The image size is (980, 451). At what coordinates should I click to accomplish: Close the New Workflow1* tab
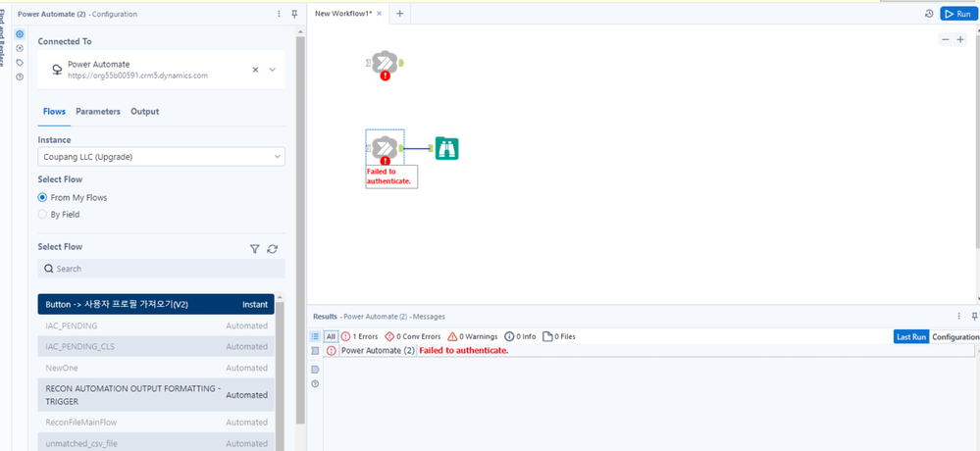tap(380, 13)
